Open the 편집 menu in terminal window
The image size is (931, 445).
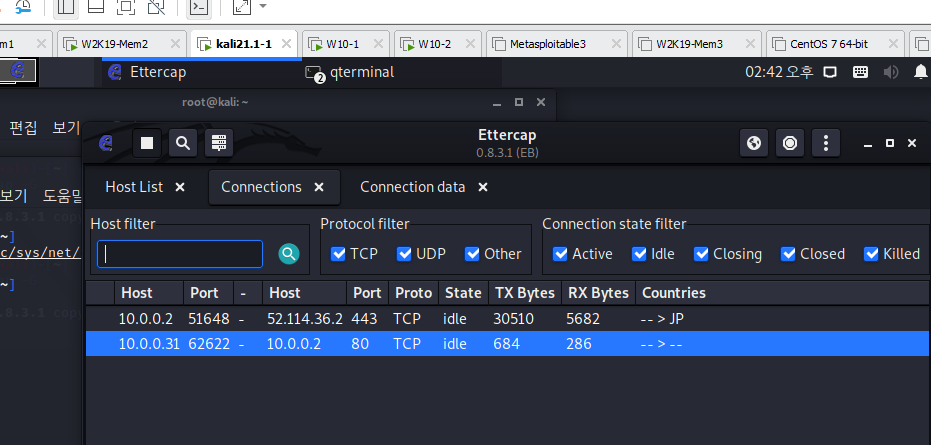(23, 127)
